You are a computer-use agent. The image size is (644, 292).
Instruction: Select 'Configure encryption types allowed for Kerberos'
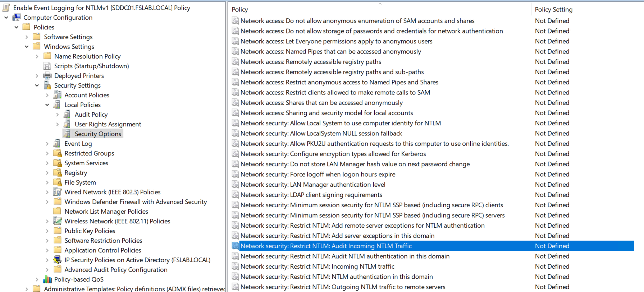[x=333, y=154]
